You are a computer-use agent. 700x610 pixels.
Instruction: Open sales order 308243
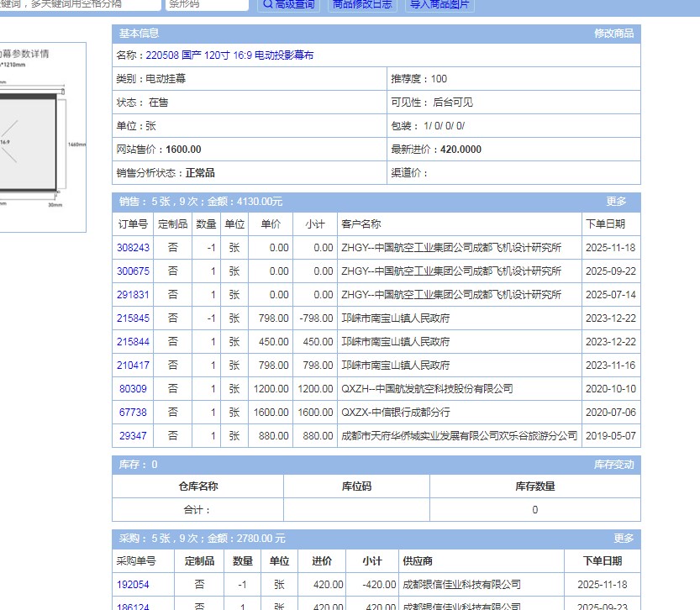pos(133,248)
